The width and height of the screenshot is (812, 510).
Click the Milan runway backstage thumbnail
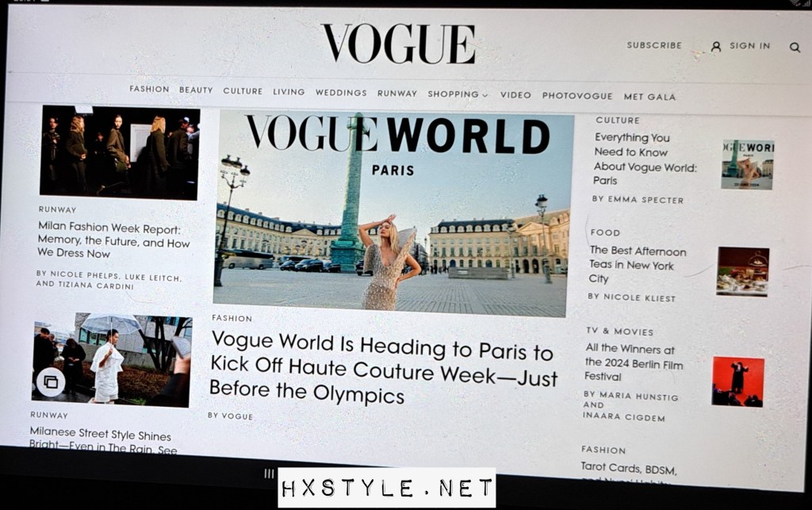(120, 152)
